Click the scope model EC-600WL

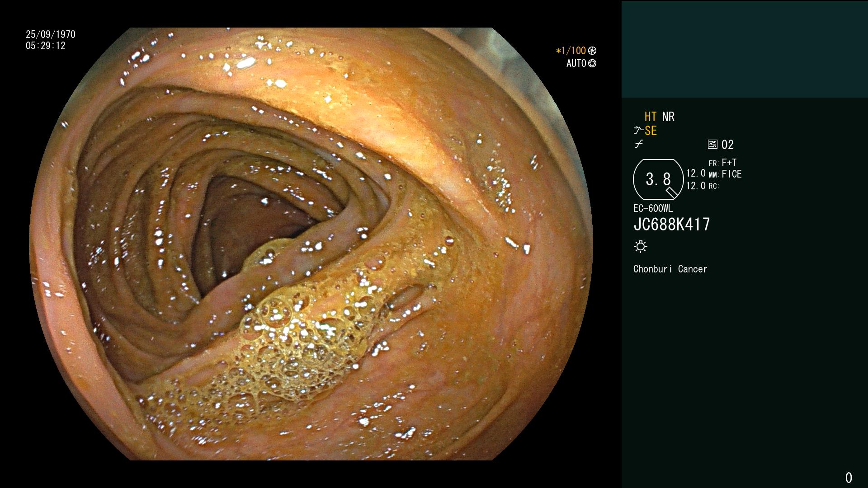click(653, 209)
